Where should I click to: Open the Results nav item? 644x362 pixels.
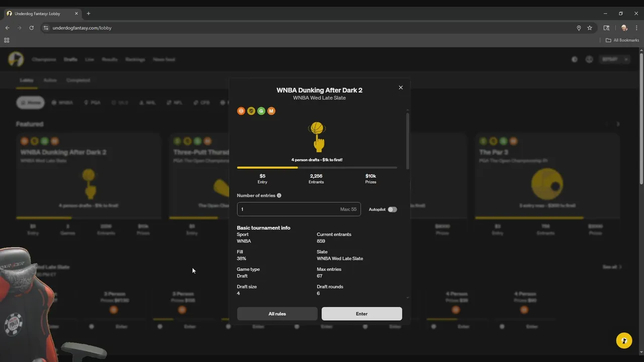click(x=110, y=59)
